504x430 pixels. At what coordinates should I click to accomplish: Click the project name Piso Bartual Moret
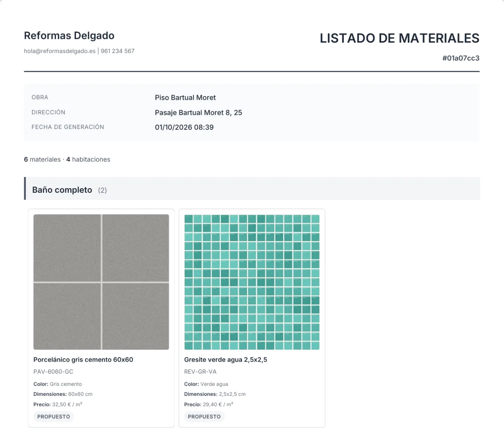coord(185,98)
